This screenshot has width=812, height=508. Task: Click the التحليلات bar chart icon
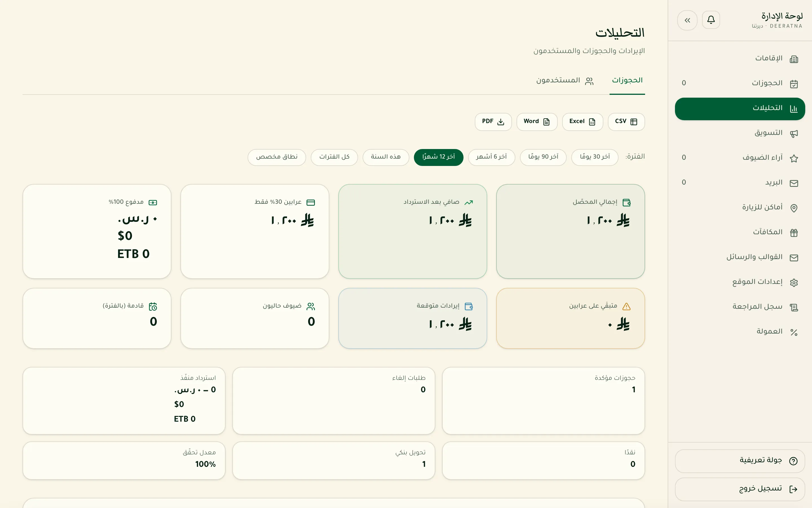pyautogui.click(x=794, y=109)
